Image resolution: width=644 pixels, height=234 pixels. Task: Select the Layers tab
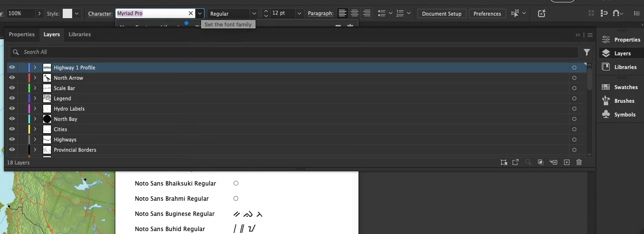[x=52, y=34]
